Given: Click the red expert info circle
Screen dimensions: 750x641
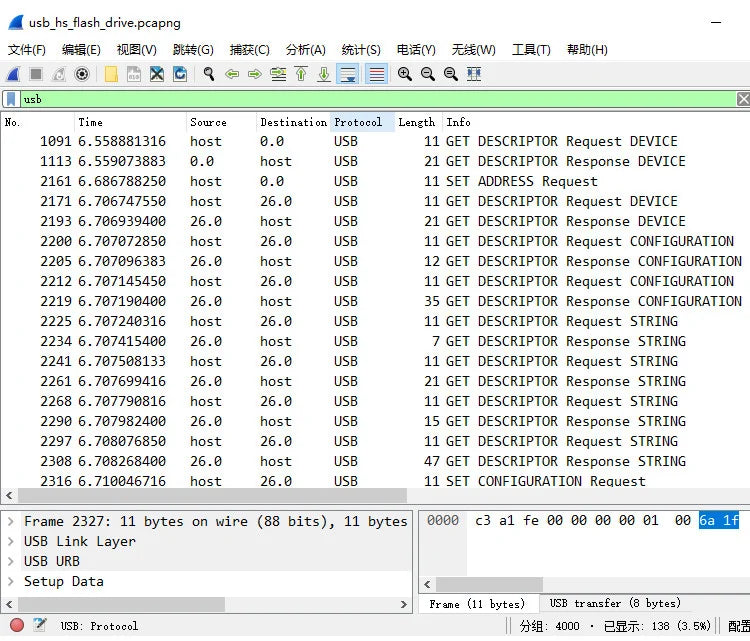Looking at the screenshot, I should [x=17, y=625].
